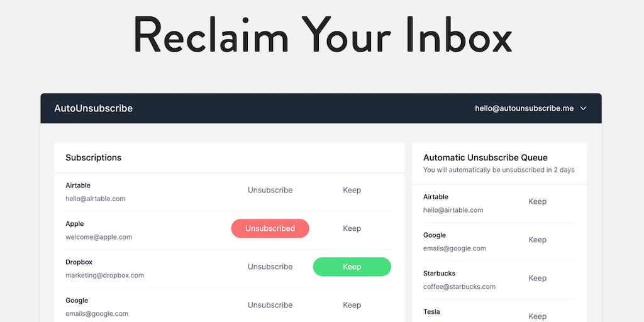Keep the Apple subscription

point(352,228)
